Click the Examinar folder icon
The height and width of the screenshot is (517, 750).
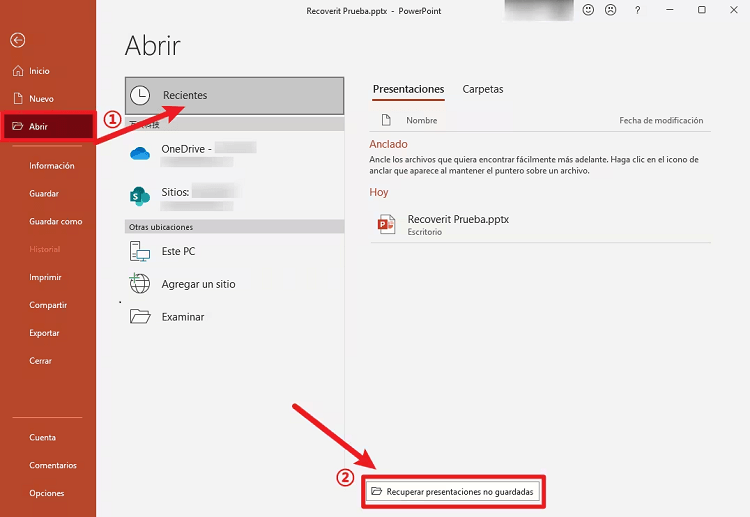[x=140, y=317]
